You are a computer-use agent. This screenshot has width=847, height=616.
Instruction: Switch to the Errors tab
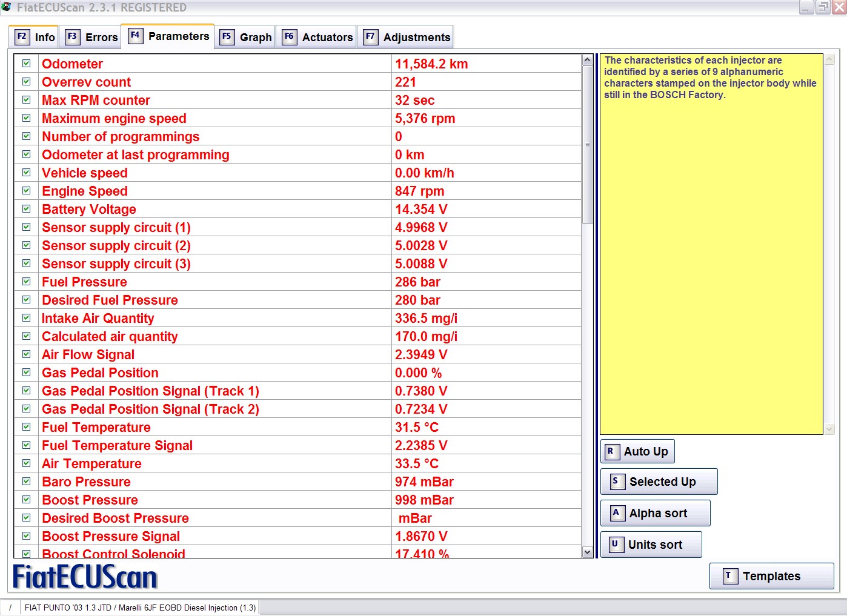92,37
